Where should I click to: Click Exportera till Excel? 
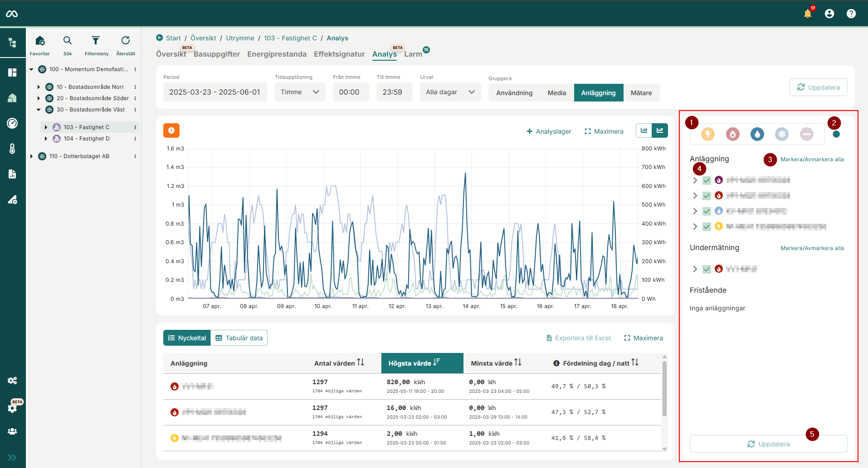pos(578,338)
